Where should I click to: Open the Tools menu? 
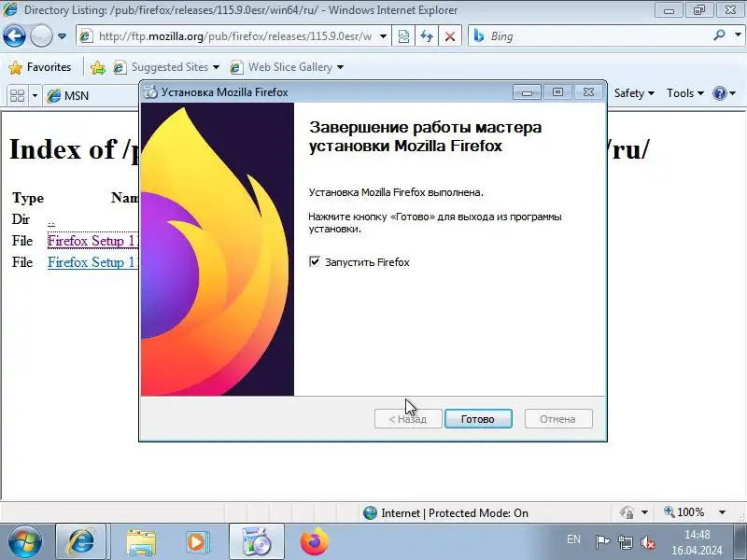685,93
